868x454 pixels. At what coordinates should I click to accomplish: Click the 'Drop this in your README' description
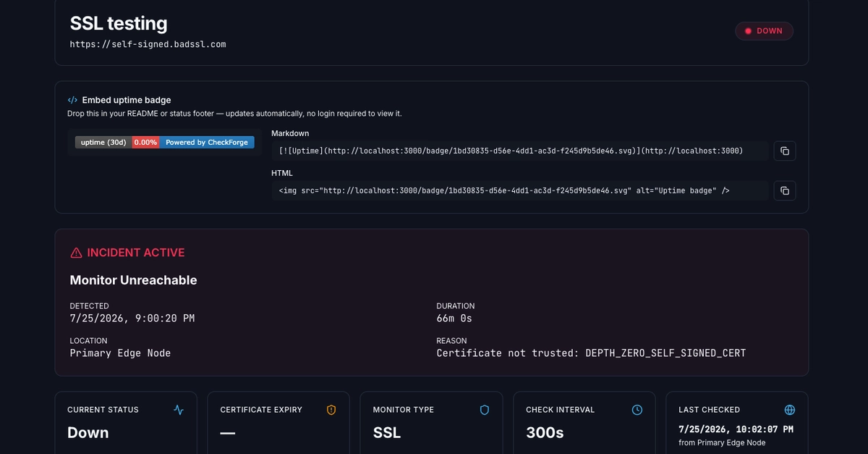[234, 114]
